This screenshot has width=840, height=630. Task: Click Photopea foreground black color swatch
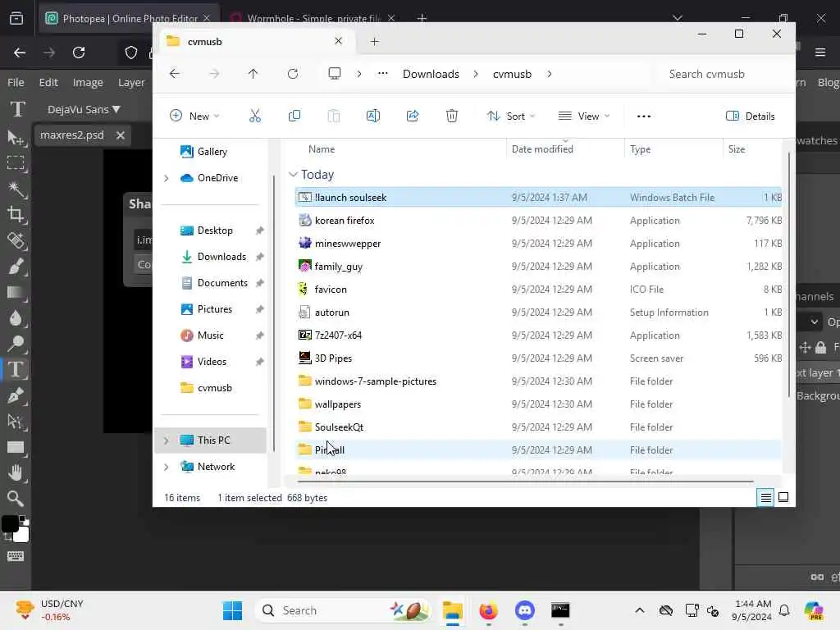pos(10,524)
